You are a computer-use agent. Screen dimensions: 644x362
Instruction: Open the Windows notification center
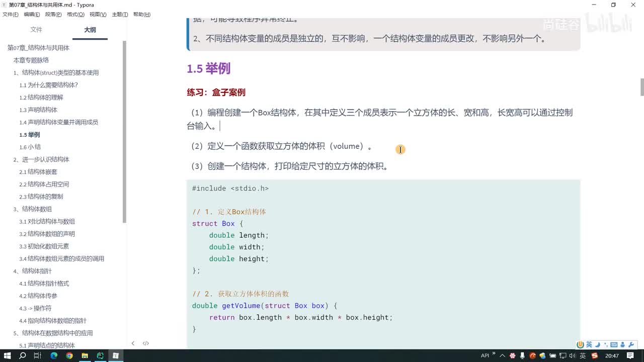(x=630, y=355)
